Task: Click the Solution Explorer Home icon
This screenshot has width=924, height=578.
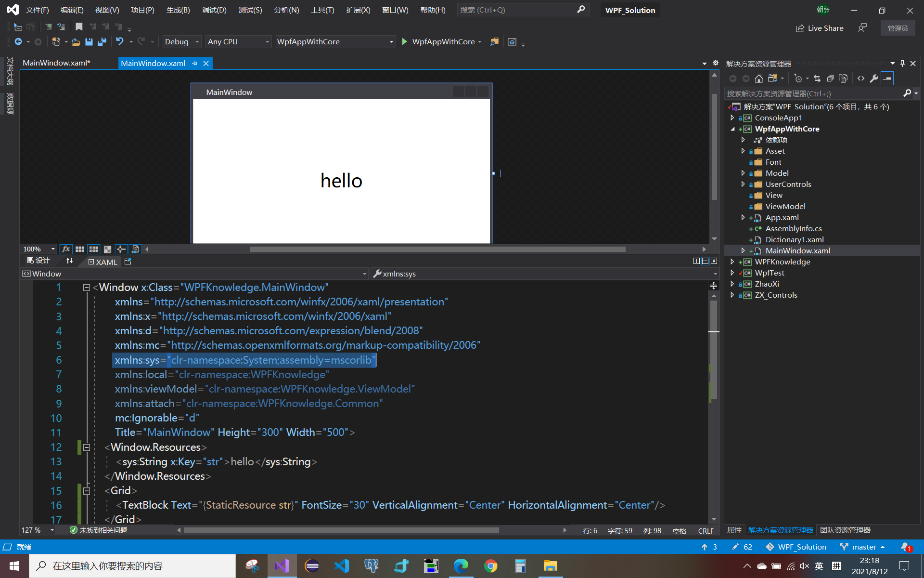Action: click(759, 79)
